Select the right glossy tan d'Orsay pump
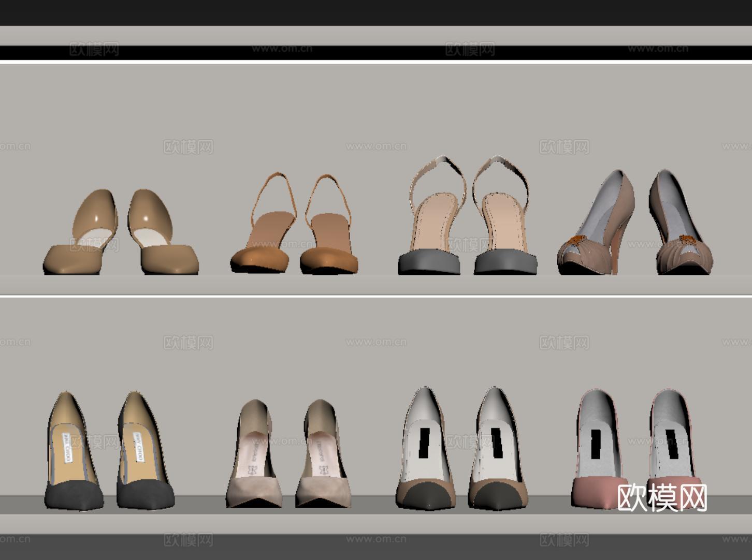Image resolution: width=752 pixels, height=560 pixels. (x=163, y=232)
